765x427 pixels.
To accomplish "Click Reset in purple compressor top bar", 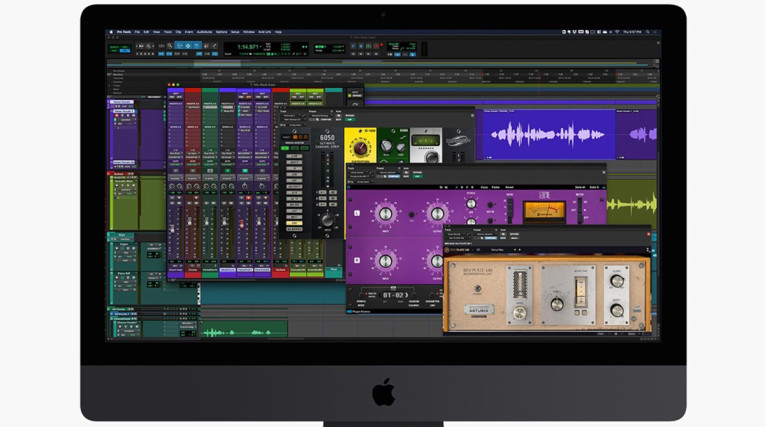I will click(x=509, y=187).
